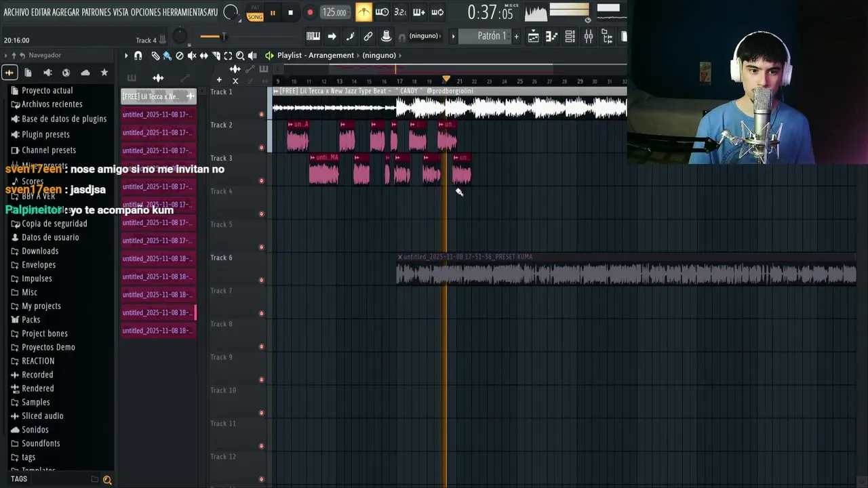This screenshot has height=488, width=868.
Task: Open the Browser/plugin picker icon
Action: [607, 37]
